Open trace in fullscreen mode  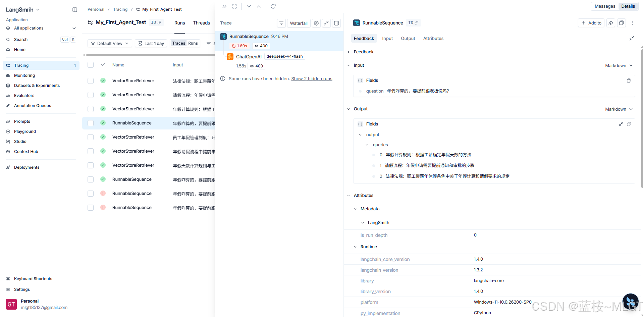(234, 6)
